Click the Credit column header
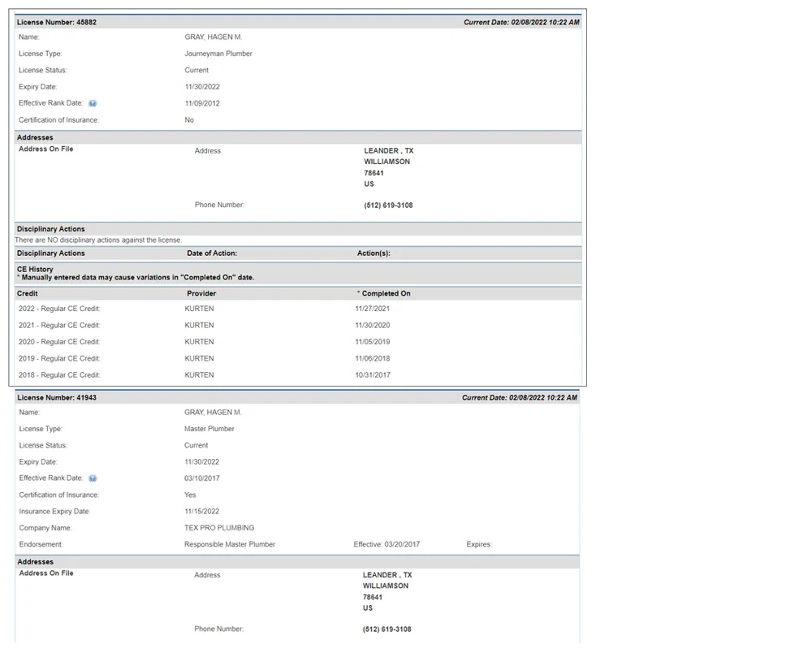Viewport: 812px width, 653px height. tap(28, 293)
